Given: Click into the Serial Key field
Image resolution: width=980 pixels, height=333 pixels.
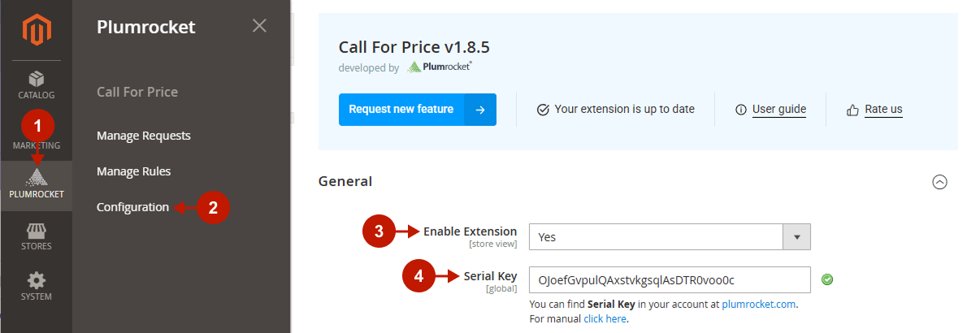Looking at the screenshot, I should pyautogui.click(x=670, y=279).
